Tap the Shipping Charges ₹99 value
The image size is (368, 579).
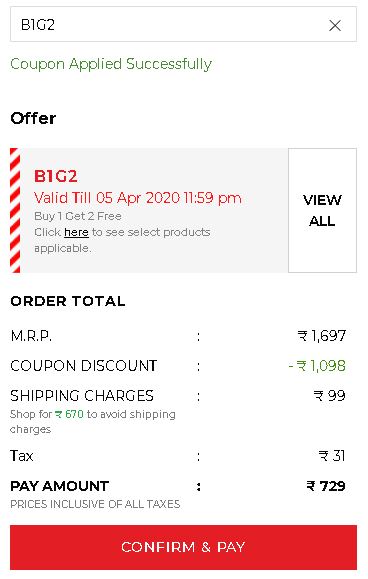coord(329,396)
